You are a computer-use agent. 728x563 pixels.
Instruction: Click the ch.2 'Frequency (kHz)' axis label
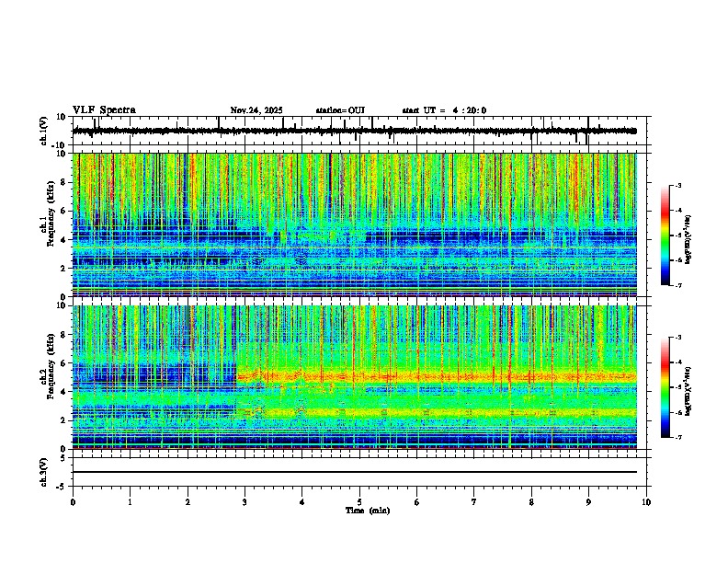click(51, 366)
